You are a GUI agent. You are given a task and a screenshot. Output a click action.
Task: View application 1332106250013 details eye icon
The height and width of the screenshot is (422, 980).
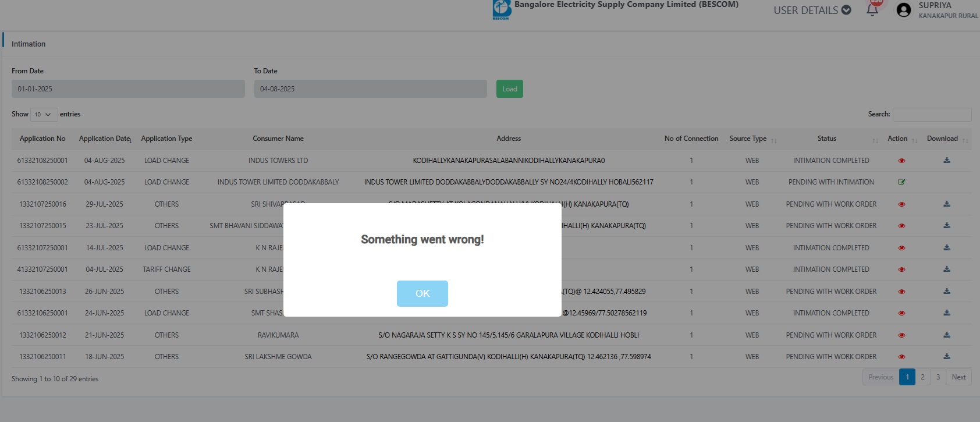tap(901, 292)
